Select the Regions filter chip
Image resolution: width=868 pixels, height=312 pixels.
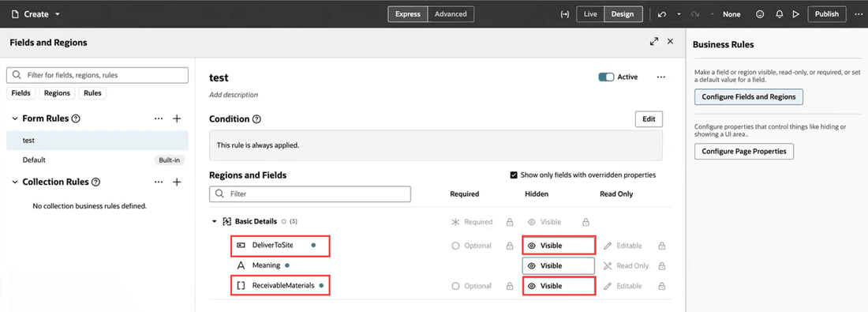[x=57, y=93]
